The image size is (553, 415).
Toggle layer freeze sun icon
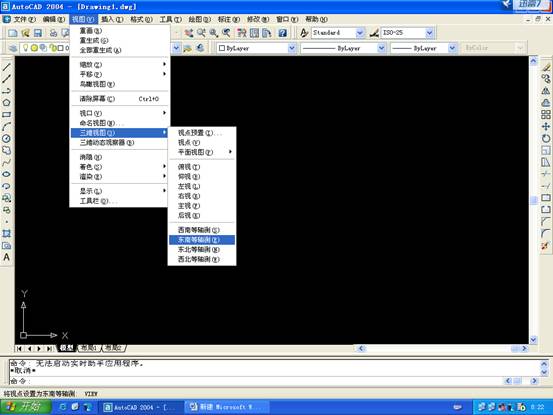pos(34,48)
